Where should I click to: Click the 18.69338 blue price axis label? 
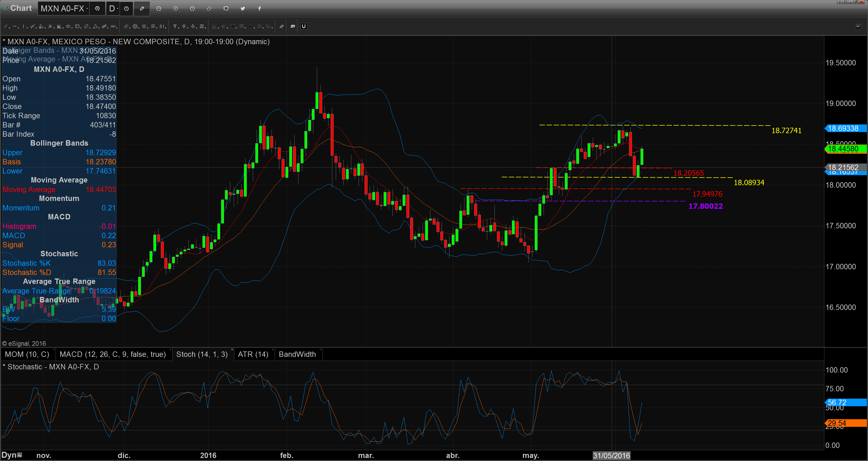(x=846, y=128)
